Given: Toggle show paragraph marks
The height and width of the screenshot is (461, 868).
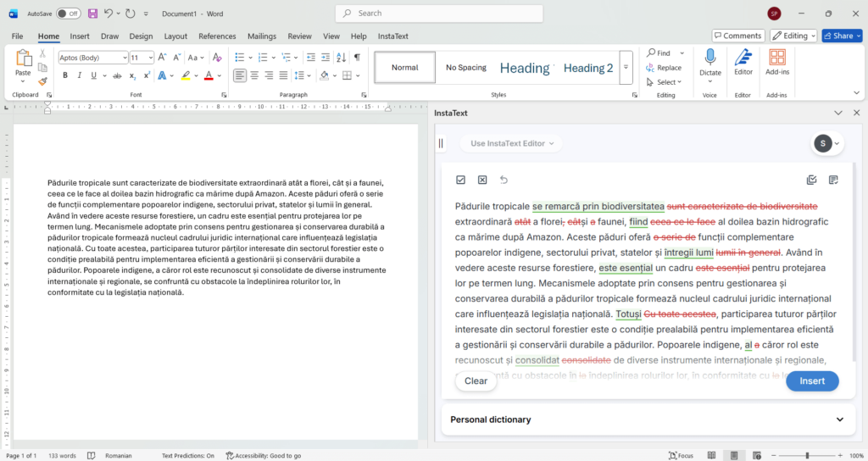Looking at the screenshot, I should (x=357, y=58).
